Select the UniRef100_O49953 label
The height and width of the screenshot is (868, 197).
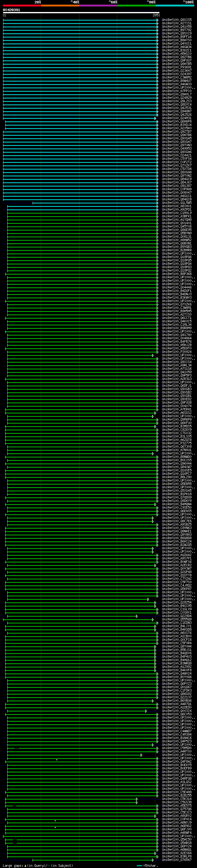177,149
